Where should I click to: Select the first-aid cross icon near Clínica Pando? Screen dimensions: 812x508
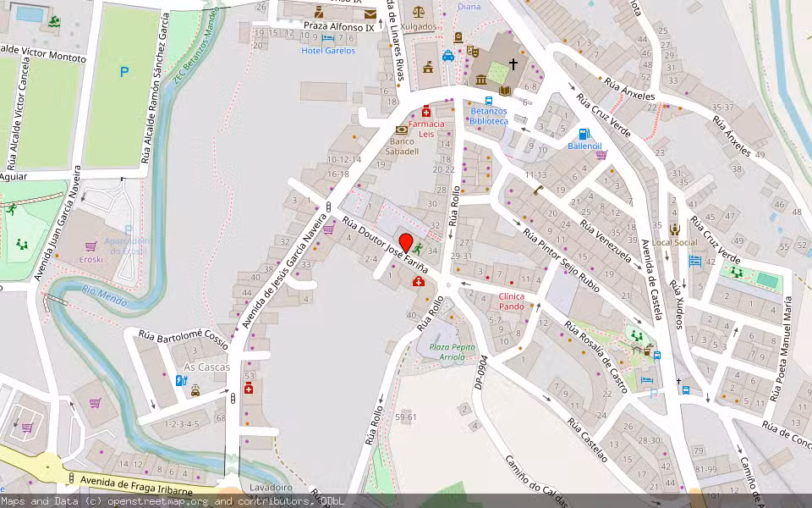pyautogui.click(x=420, y=283)
